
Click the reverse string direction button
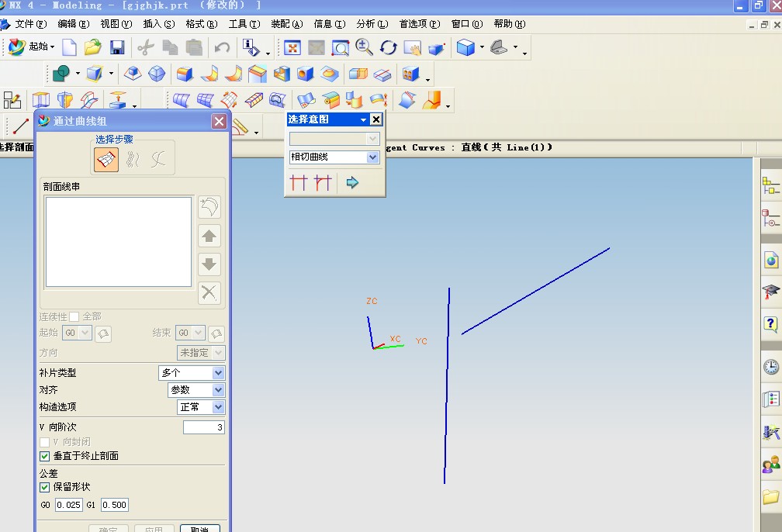(209, 207)
